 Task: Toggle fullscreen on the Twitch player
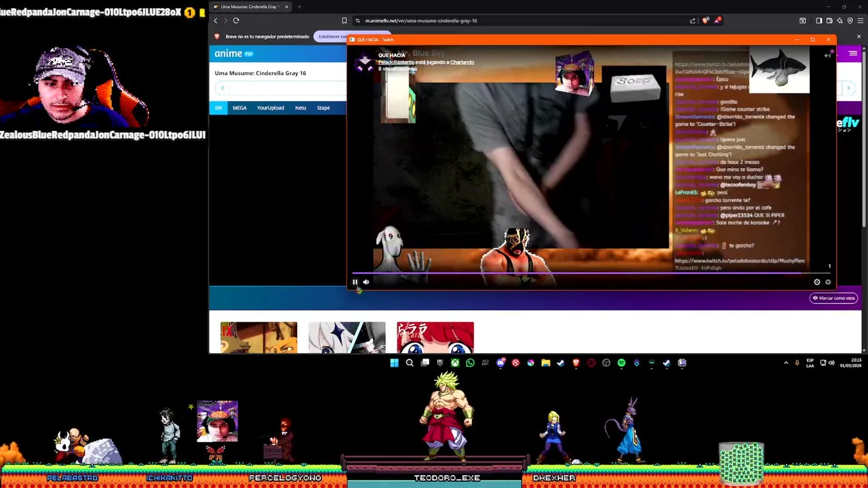pos(828,282)
